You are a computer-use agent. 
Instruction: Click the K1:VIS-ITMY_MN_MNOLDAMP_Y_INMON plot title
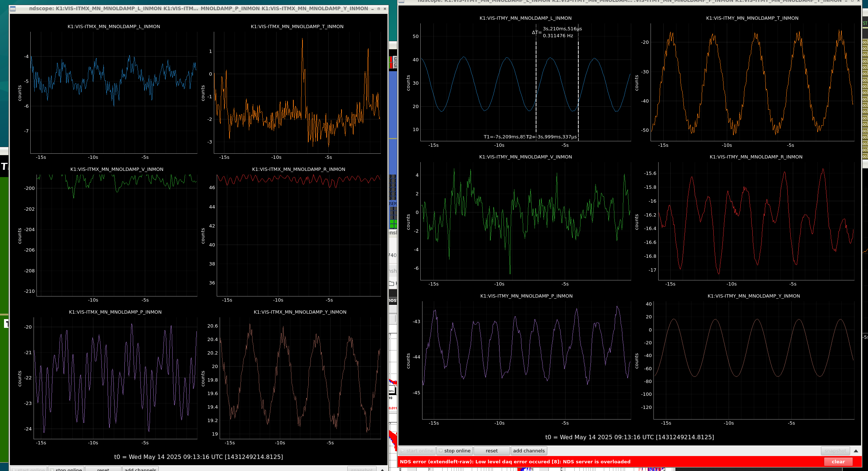[754, 296]
